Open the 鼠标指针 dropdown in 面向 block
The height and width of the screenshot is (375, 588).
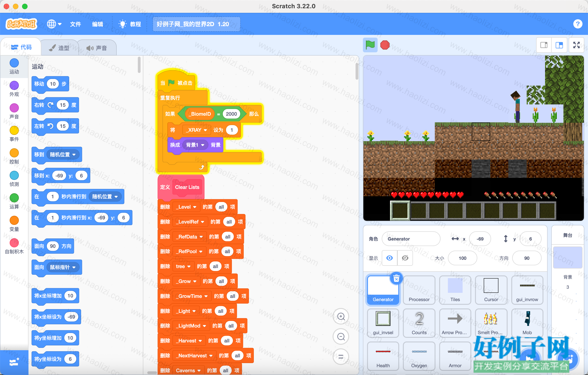pos(63,267)
